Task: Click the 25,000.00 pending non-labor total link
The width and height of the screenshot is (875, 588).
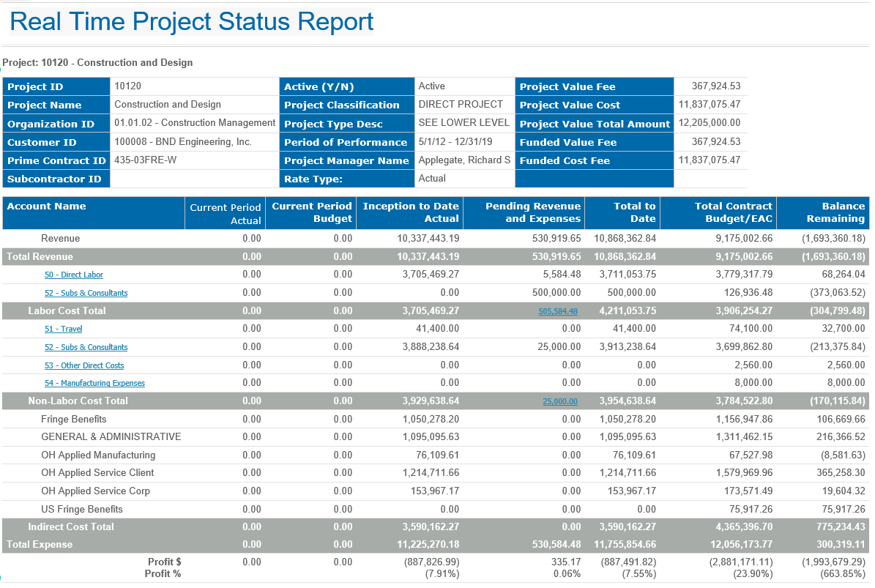Action: pyautogui.click(x=560, y=401)
